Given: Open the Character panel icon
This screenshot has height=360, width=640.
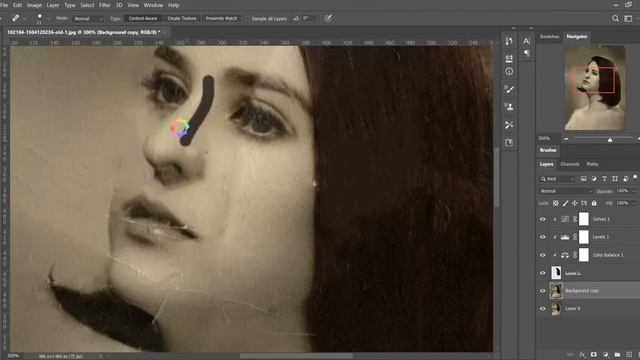Looking at the screenshot, I should tap(527, 41).
